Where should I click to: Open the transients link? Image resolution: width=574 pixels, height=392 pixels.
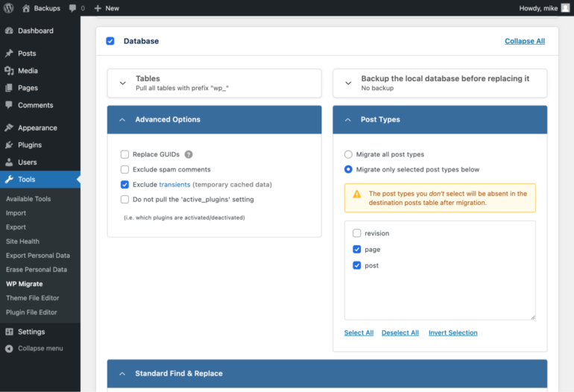pyautogui.click(x=174, y=185)
